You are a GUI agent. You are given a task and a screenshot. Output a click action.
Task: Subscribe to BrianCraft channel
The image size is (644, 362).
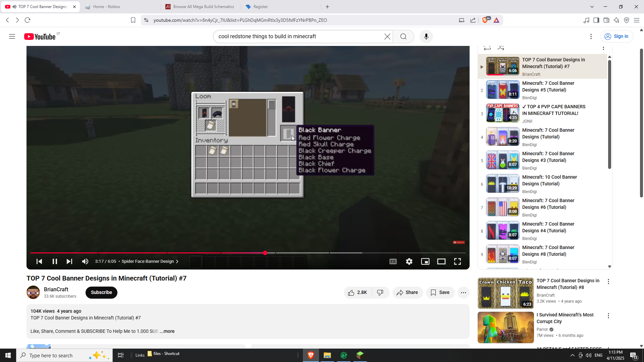coord(101,293)
